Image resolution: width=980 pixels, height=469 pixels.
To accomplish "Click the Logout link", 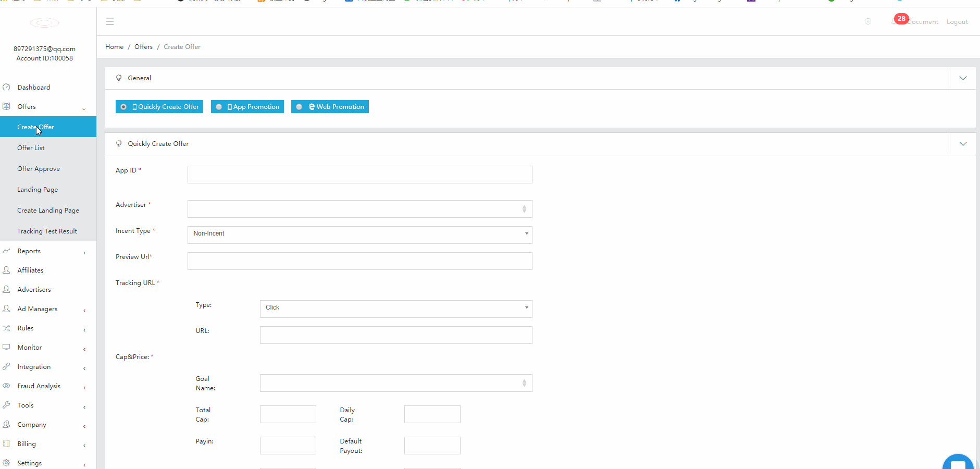I will (x=957, y=22).
